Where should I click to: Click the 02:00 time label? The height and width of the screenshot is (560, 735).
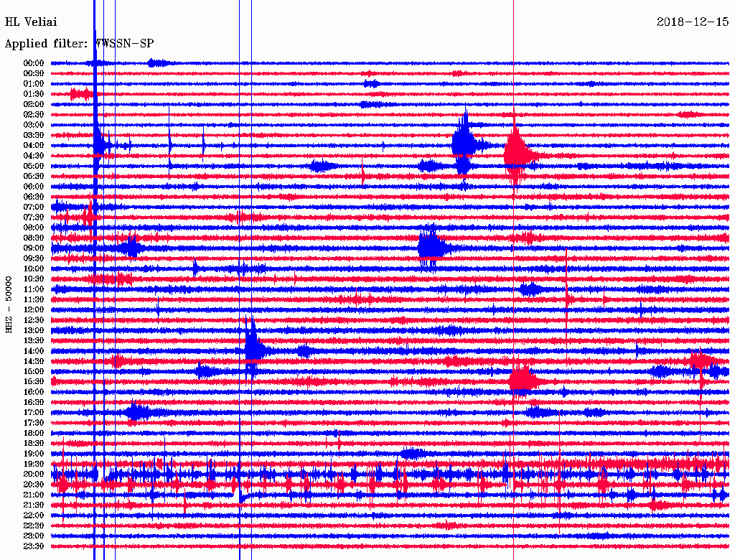(x=34, y=104)
